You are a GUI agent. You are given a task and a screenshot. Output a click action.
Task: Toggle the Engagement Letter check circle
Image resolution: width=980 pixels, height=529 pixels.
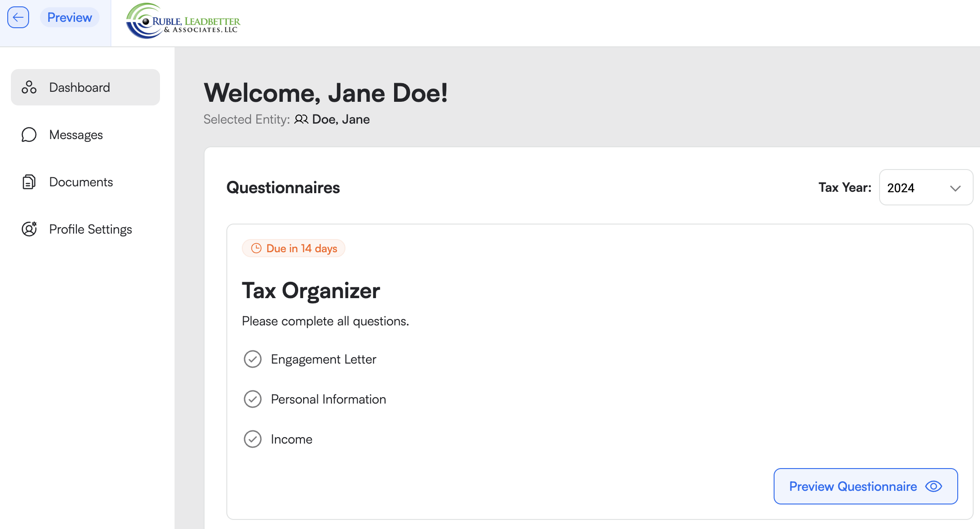coord(253,359)
